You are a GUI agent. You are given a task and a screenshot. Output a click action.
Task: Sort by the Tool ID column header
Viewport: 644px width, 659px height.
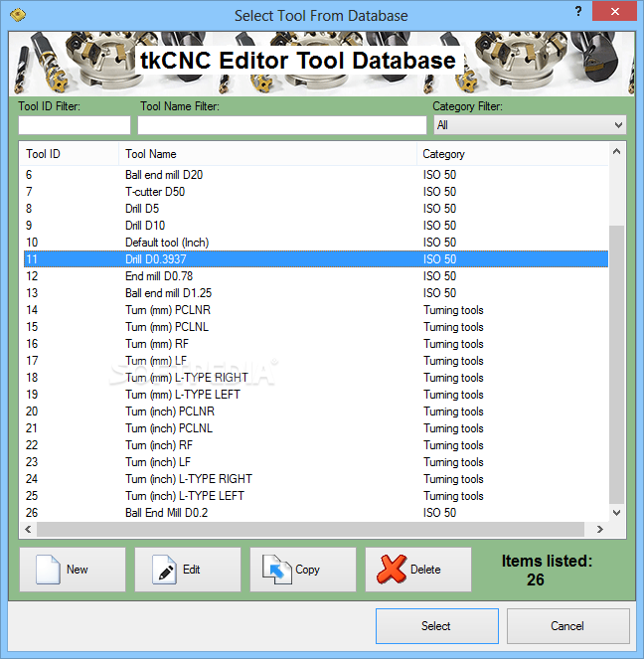click(x=69, y=154)
